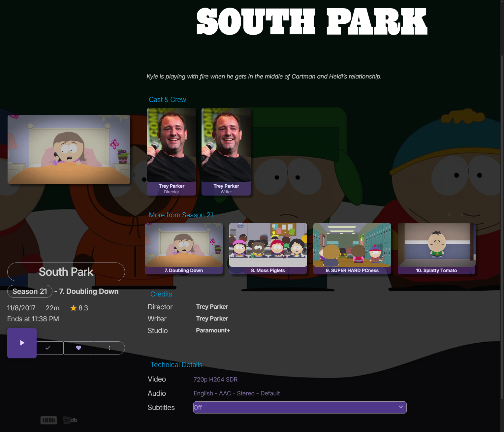Open episode 8. Moss Piglets thumbnail
504x432 pixels.
268,249
